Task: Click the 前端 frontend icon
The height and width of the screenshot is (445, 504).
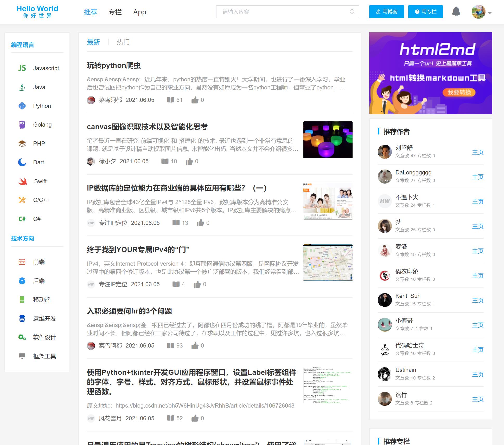Action: [x=22, y=262]
